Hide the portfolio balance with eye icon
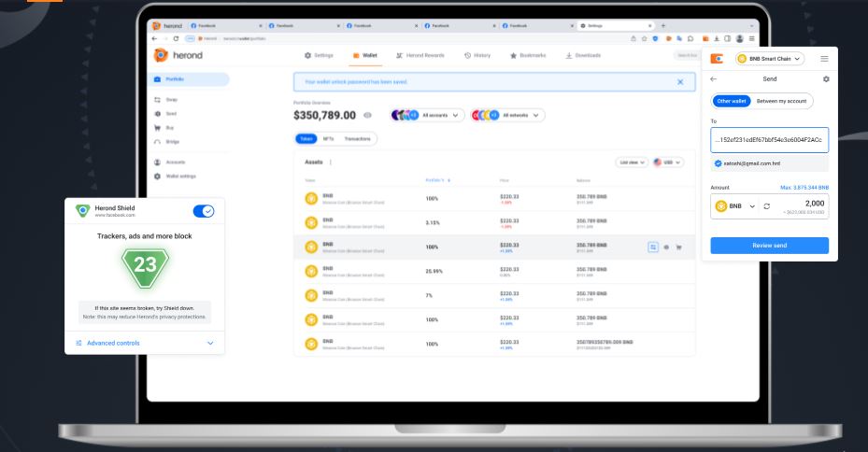Screen dimensions: 868x452 pyautogui.click(x=367, y=116)
